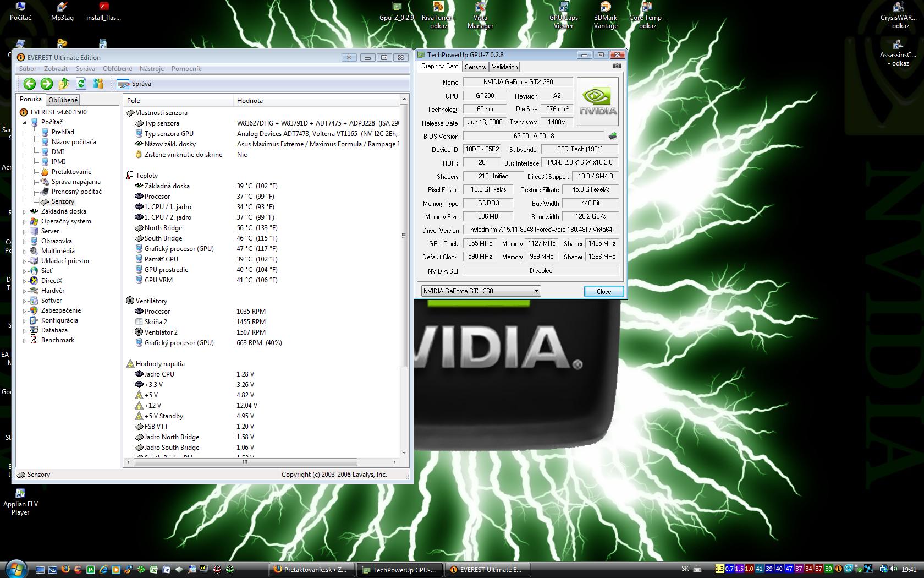Select the Graphics Card tab in GPU-Z
This screenshot has height=578, width=924.
(x=439, y=66)
